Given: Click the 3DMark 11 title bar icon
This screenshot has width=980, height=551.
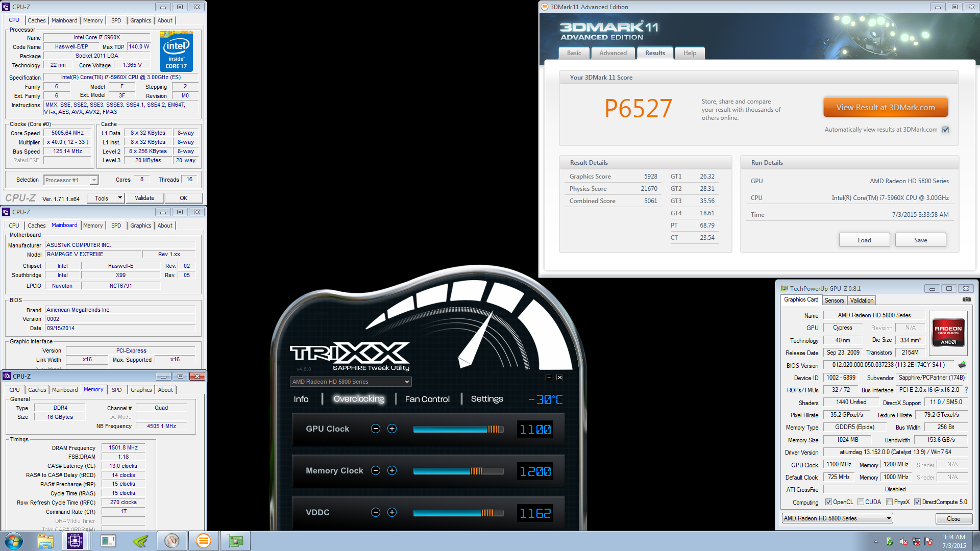Looking at the screenshot, I should pos(545,7).
